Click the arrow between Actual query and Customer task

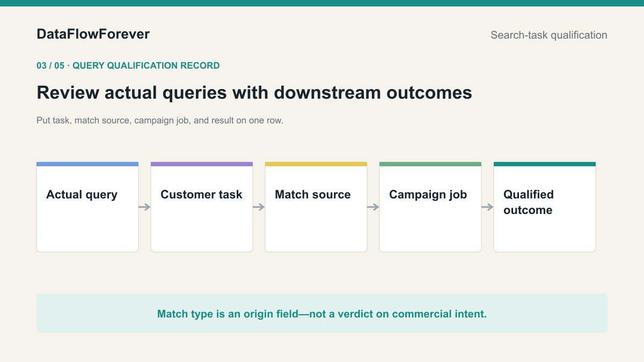(144, 207)
